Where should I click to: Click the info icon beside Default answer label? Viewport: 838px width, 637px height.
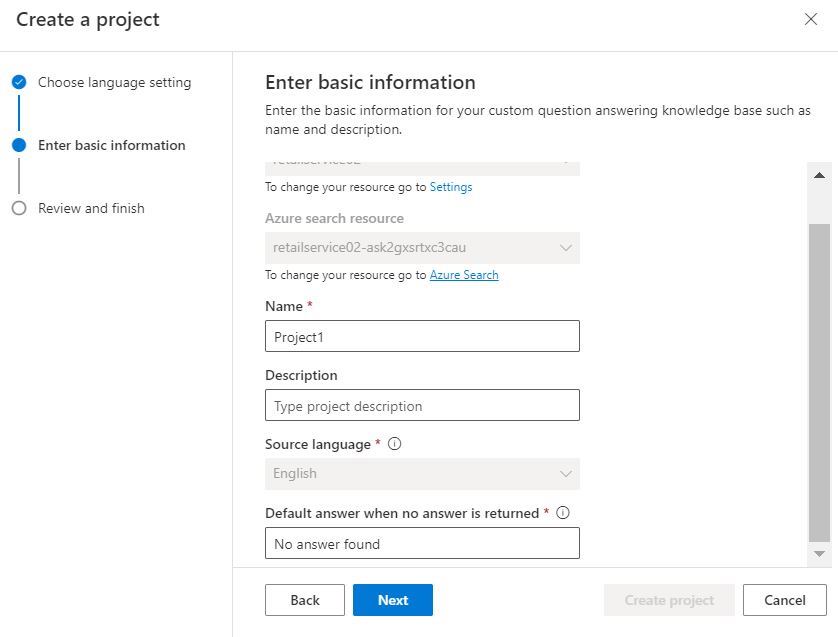tap(563, 512)
